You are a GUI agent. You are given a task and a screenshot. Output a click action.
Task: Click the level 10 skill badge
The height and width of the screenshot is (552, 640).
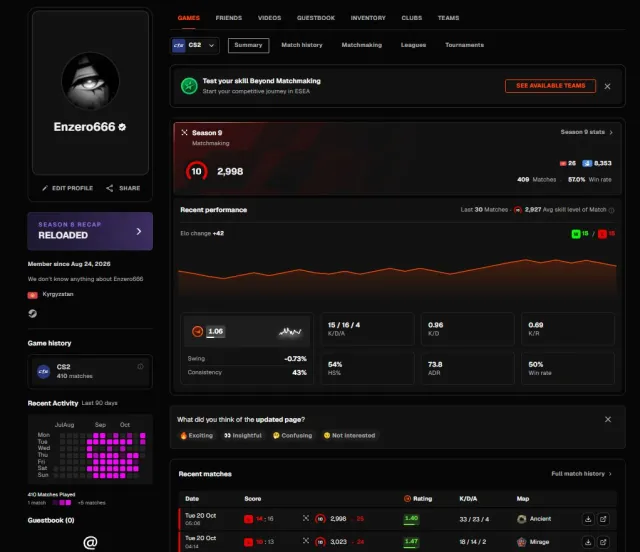(196, 171)
